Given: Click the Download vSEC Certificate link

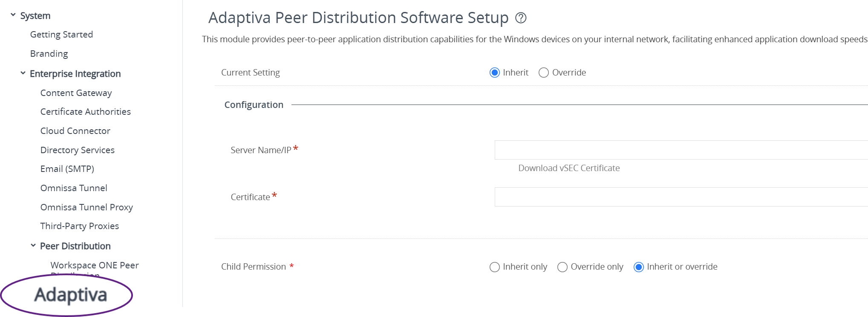Looking at the screenshot, I should [569, 168].
